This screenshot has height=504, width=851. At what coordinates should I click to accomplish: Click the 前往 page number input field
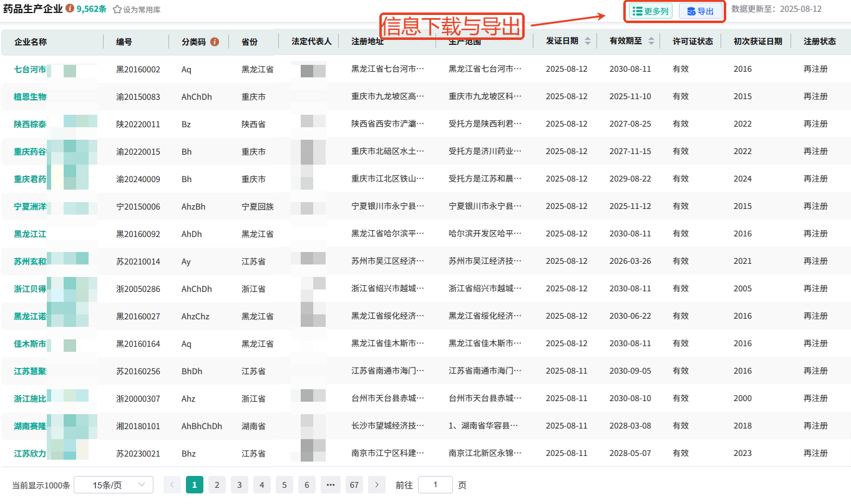tap(435, 485)
